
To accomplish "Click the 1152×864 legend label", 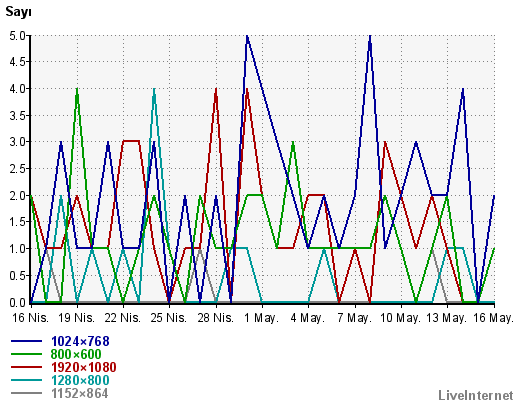I will tap(80, 393).
